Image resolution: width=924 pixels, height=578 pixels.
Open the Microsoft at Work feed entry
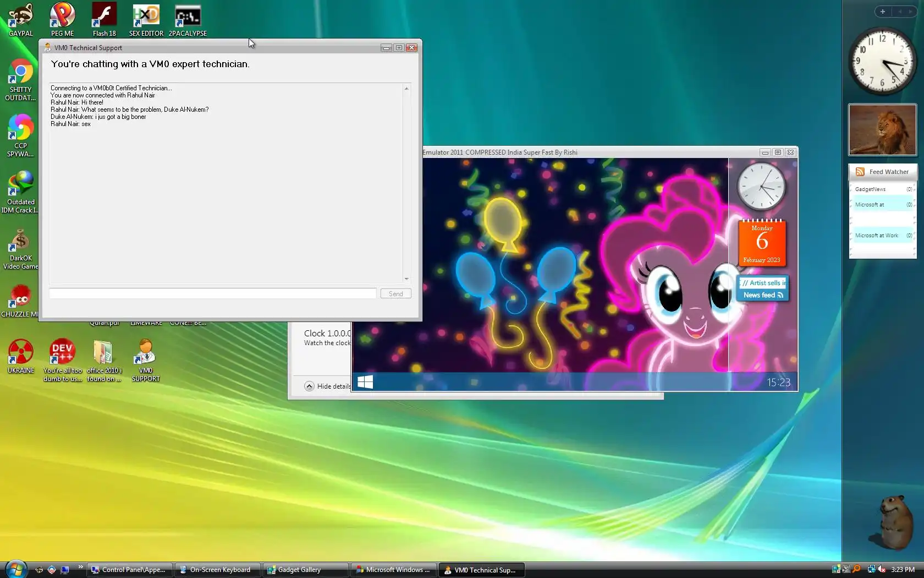pyautogui.click(x=882, y=236)
